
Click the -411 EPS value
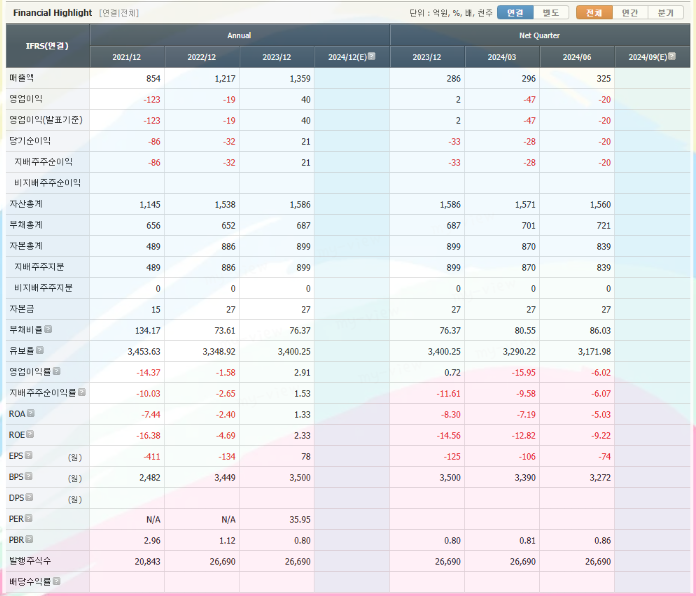[x=152, y=456]
